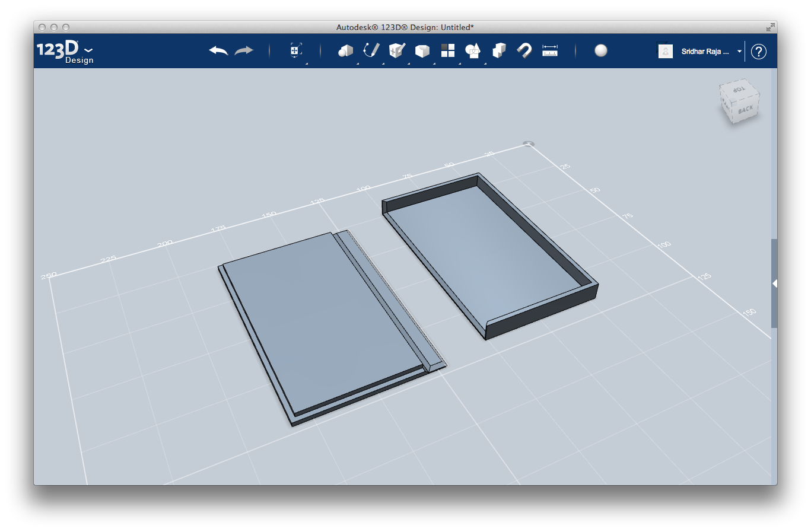Open the Pattern tool icon

[447, 50]
